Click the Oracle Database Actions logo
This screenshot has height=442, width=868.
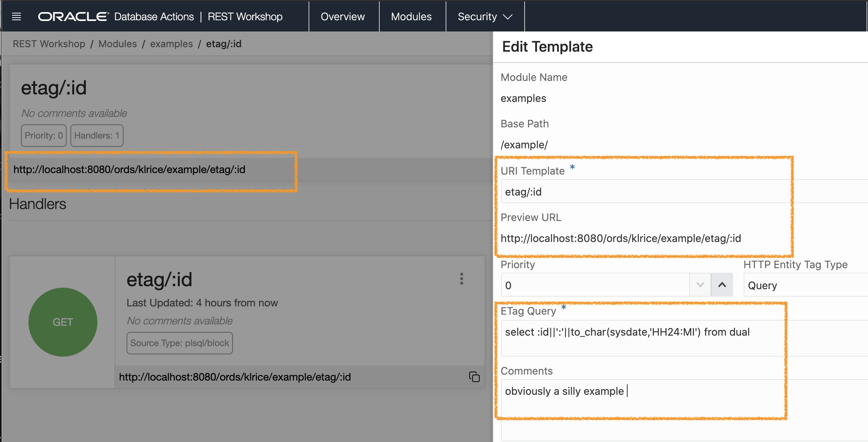116,16
